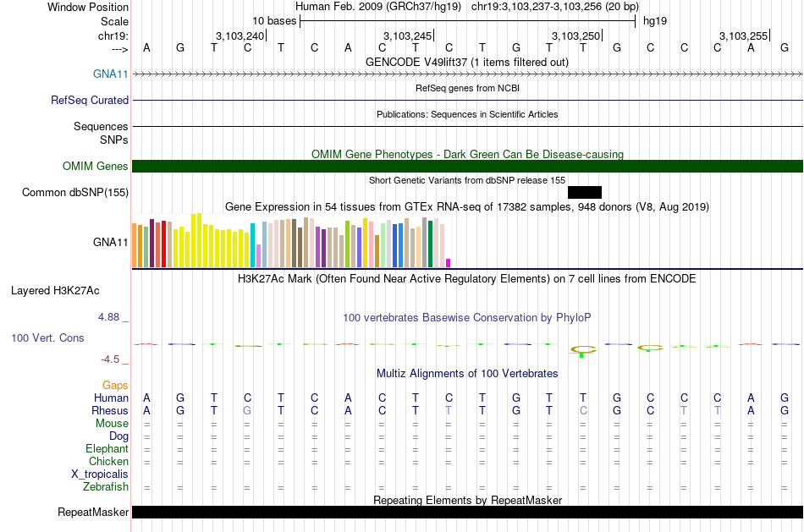Select the RepeatMasker track label
Image resolution: width=804 pixels, height=532 pixels.
coord(93,513)
